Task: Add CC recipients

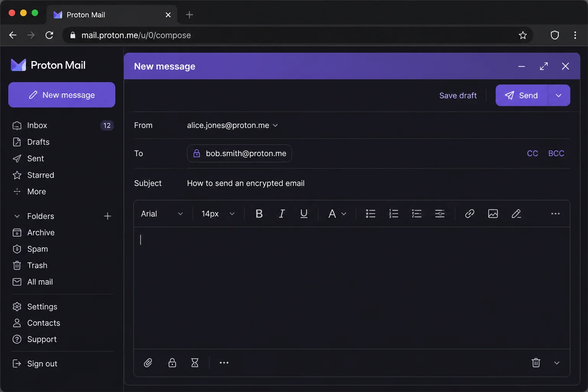Action: (532, 154)
